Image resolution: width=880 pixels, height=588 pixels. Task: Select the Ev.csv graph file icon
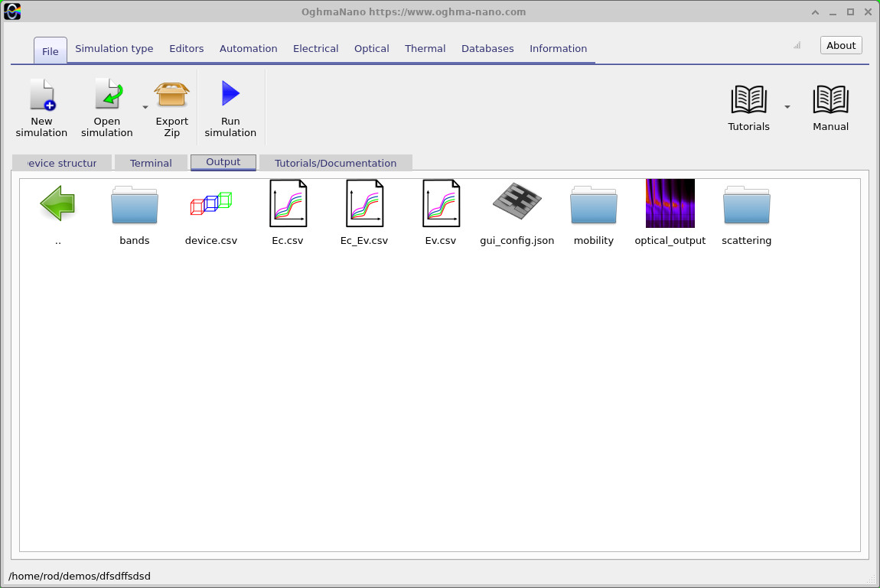[x=441, y=203]
